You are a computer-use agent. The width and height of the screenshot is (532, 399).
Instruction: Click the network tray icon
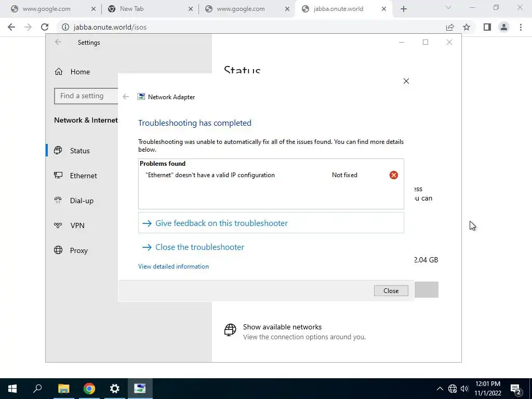point(453,389)
